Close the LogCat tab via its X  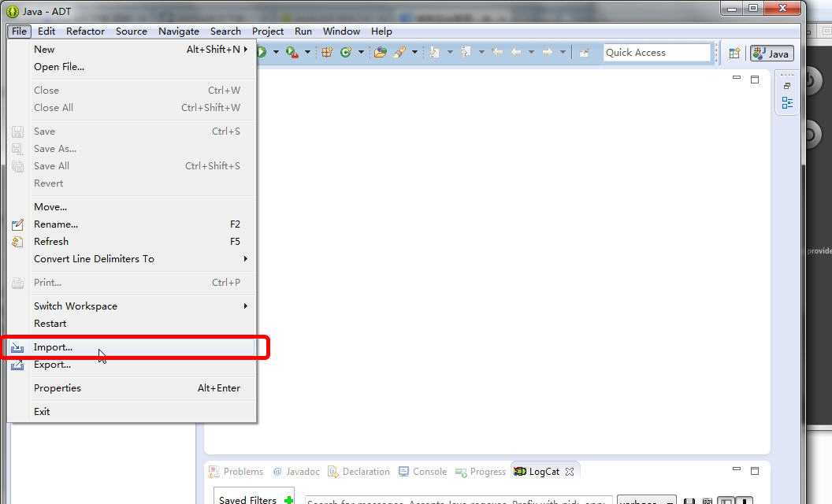[x=570, y=472]
